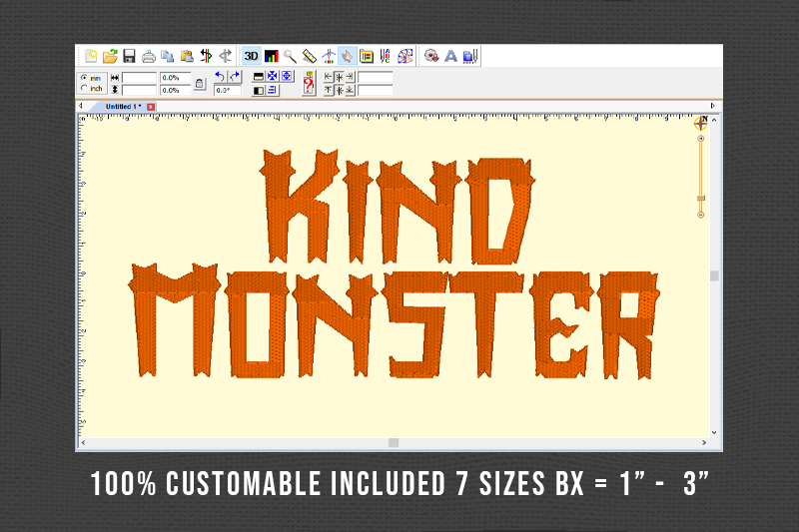799x532 pixels.
Task: Create a new design with New icon
Action: 91,56
